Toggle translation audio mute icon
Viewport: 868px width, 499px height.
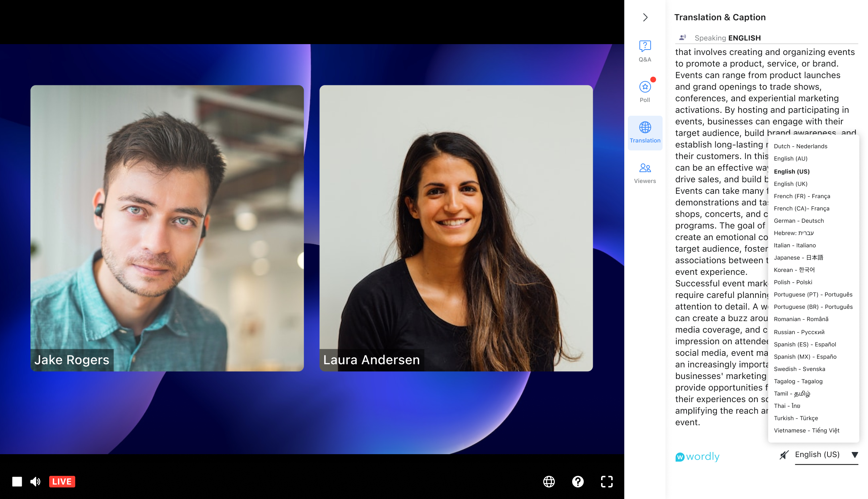[784, 455]
